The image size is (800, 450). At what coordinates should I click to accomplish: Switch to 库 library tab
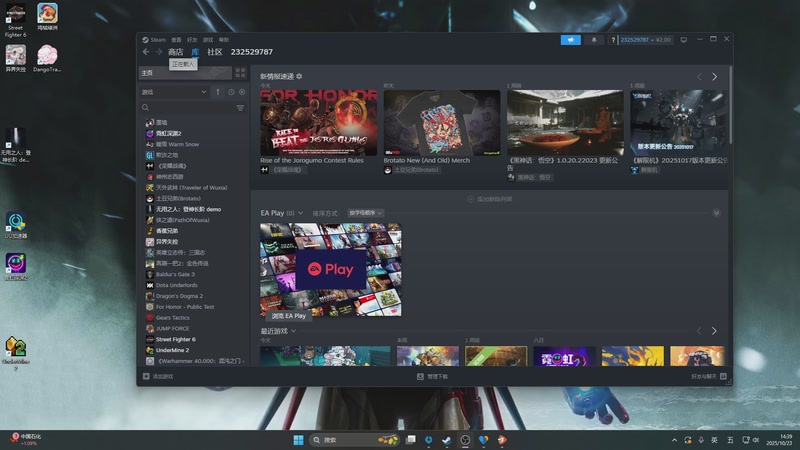pyautogui.click(x=195, y=52)
